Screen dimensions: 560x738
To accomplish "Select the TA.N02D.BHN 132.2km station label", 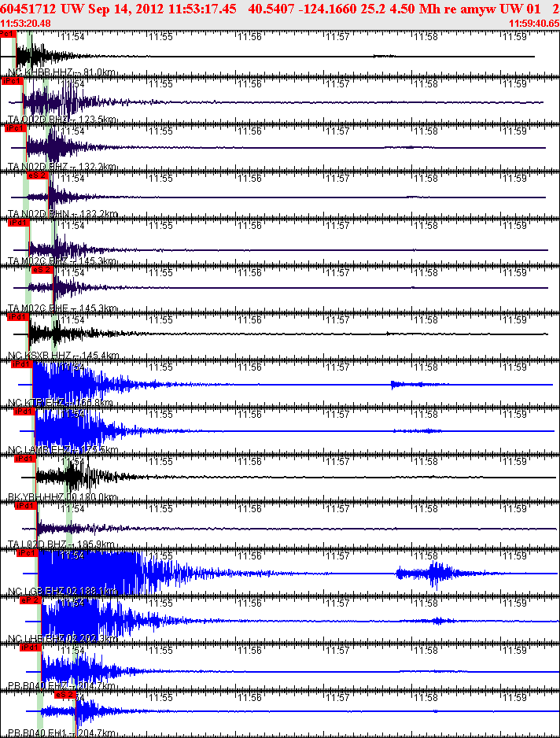I will pyautogui.click(x=63, y=214).
